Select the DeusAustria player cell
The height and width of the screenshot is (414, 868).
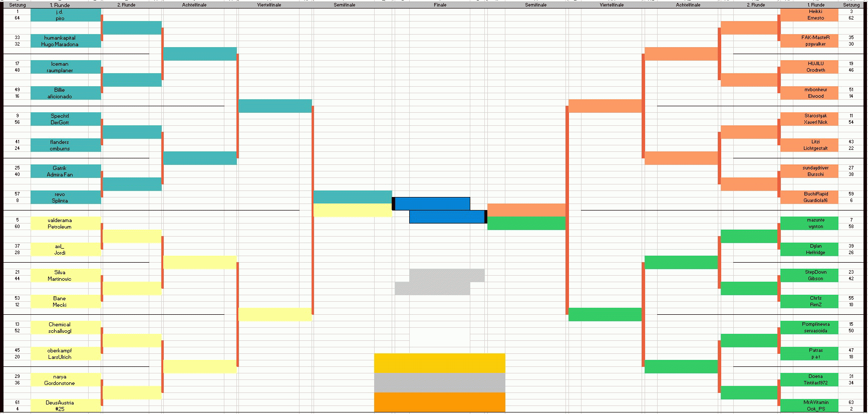66,402
